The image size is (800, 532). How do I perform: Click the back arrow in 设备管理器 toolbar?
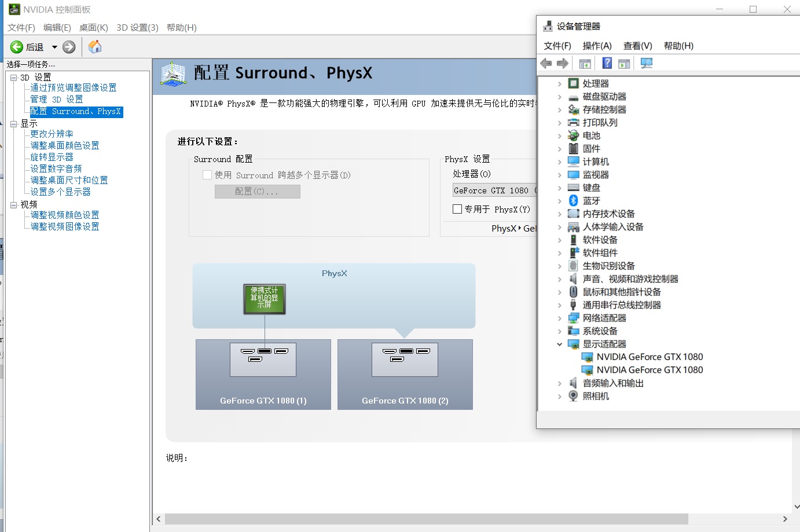pyautogui.click(x=546, y=64)
